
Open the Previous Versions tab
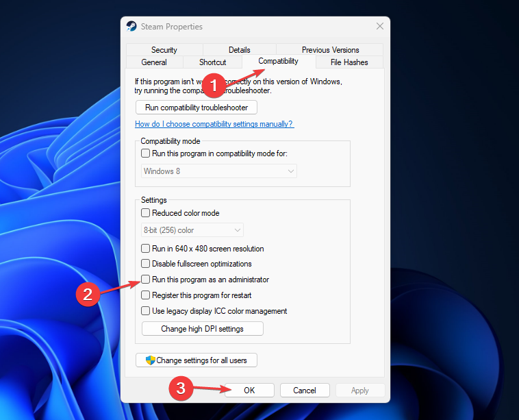(330, 50)
